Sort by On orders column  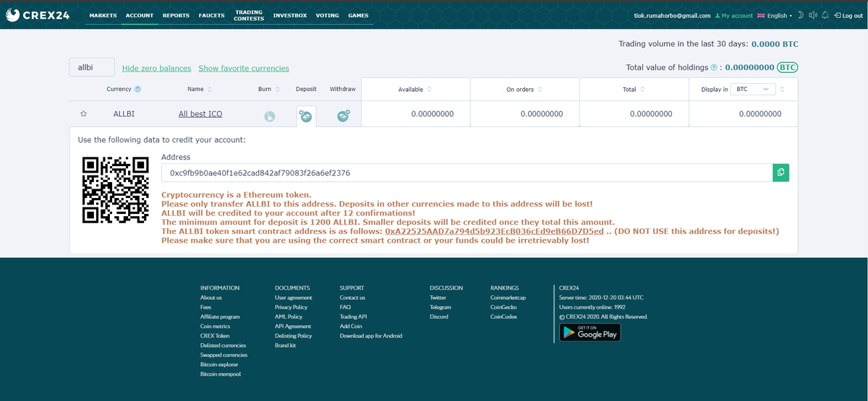pyautogui.click(x=540, y=90)
